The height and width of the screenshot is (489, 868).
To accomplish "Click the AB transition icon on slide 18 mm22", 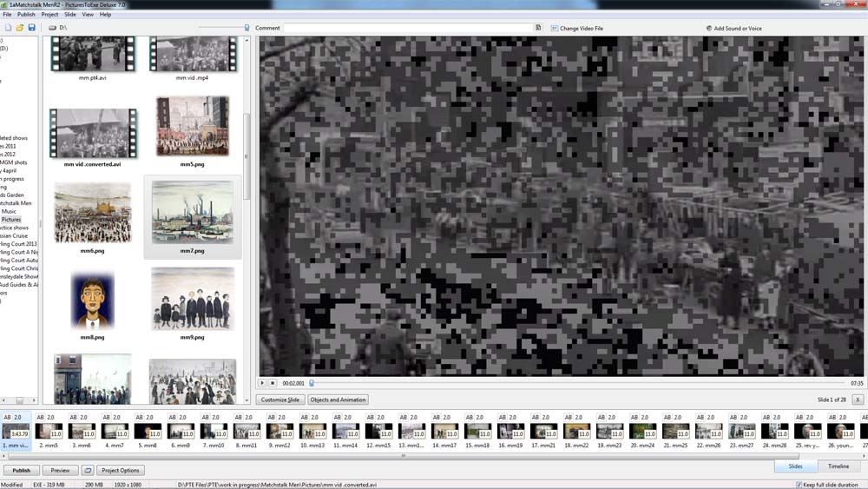I will click(569, 417).
